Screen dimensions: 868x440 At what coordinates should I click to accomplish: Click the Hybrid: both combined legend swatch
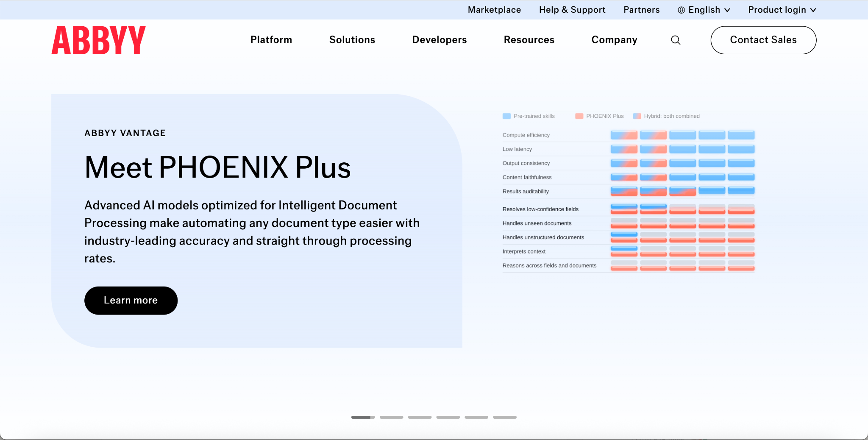coord(637,116)
